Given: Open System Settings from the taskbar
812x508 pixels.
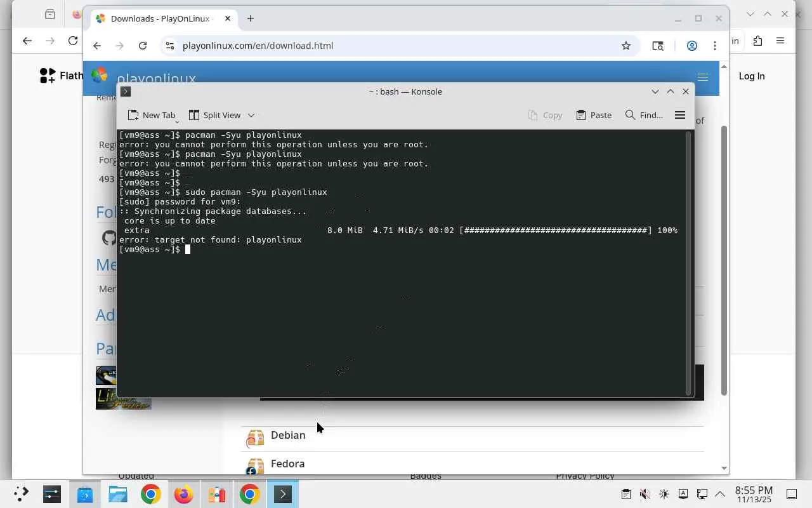Looking at the screenshot, I should tap(52, 494).
